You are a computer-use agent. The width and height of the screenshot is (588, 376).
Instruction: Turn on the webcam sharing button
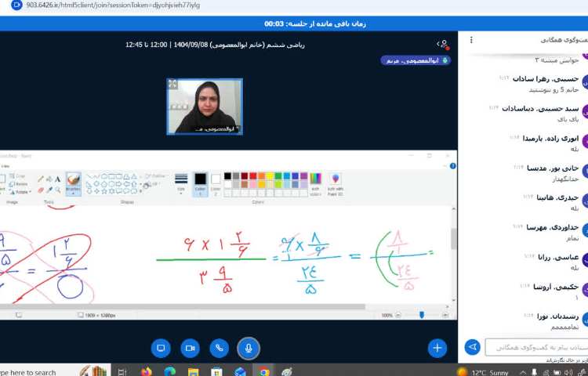(190, 348)
